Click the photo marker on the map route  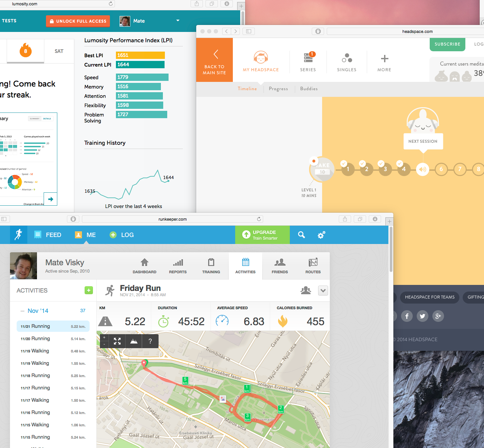click(223, 398)
